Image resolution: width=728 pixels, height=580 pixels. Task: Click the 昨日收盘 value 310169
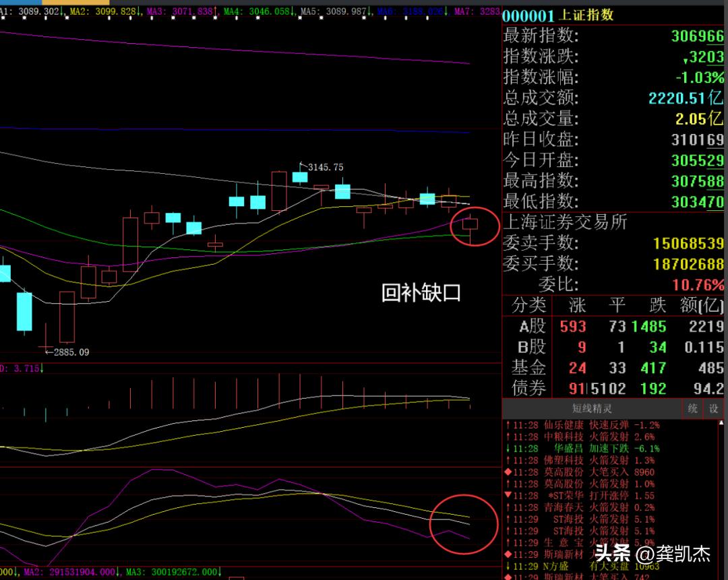698,139
